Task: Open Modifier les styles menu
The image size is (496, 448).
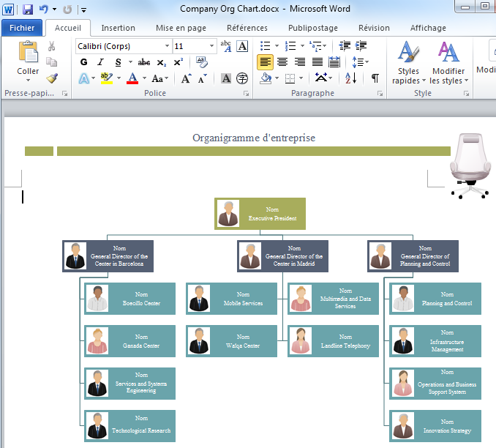Action: tap(448, 63)
